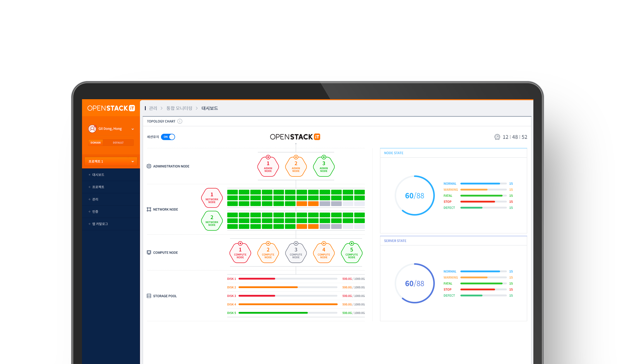
Task: Expand the 관리 sidebar menu
Action: (x=95, y=199)
